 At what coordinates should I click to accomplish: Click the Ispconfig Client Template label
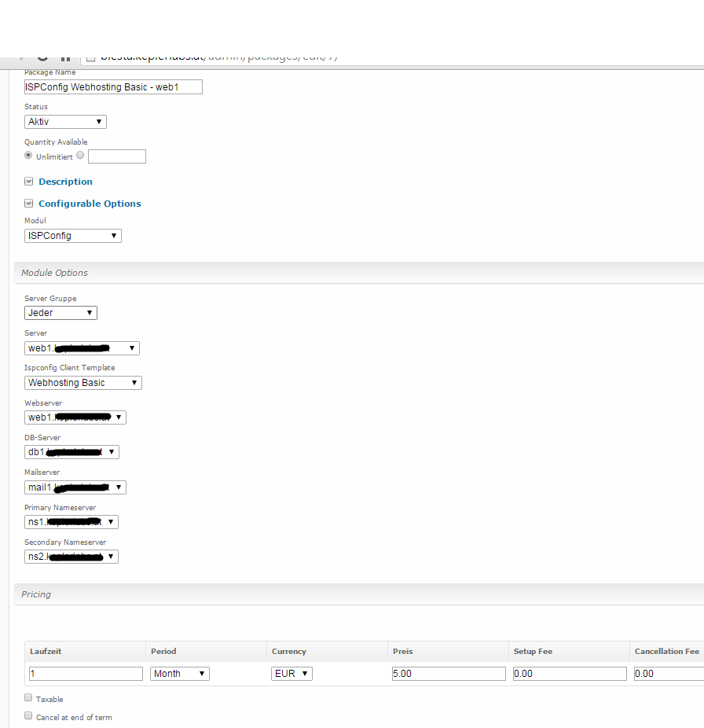click(70, 368)
